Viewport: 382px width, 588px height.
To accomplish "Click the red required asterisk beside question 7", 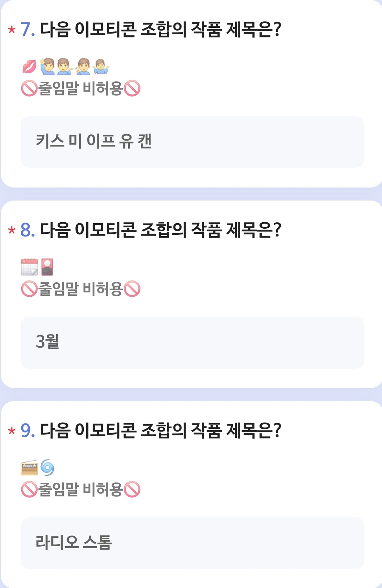I will (12, 30).
